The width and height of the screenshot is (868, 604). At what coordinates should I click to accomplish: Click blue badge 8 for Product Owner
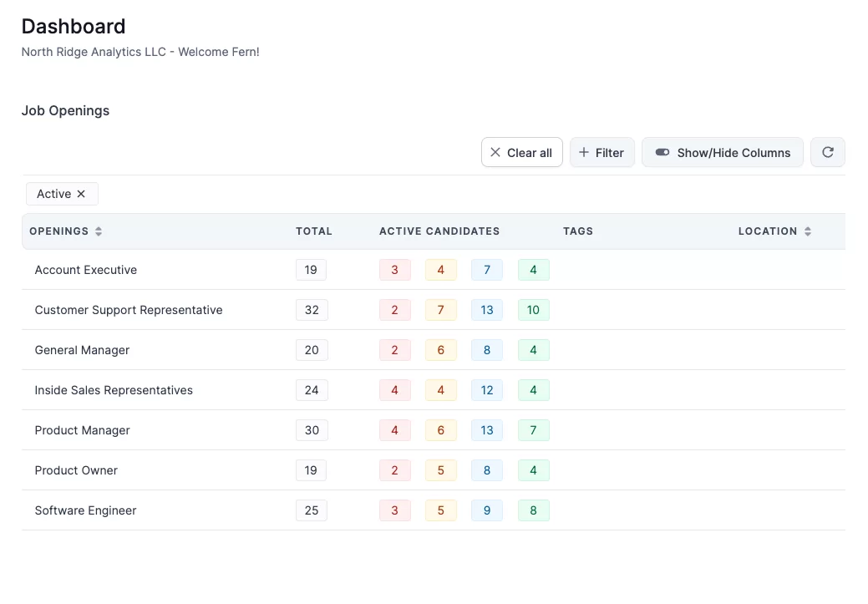(x=487, y=470)
